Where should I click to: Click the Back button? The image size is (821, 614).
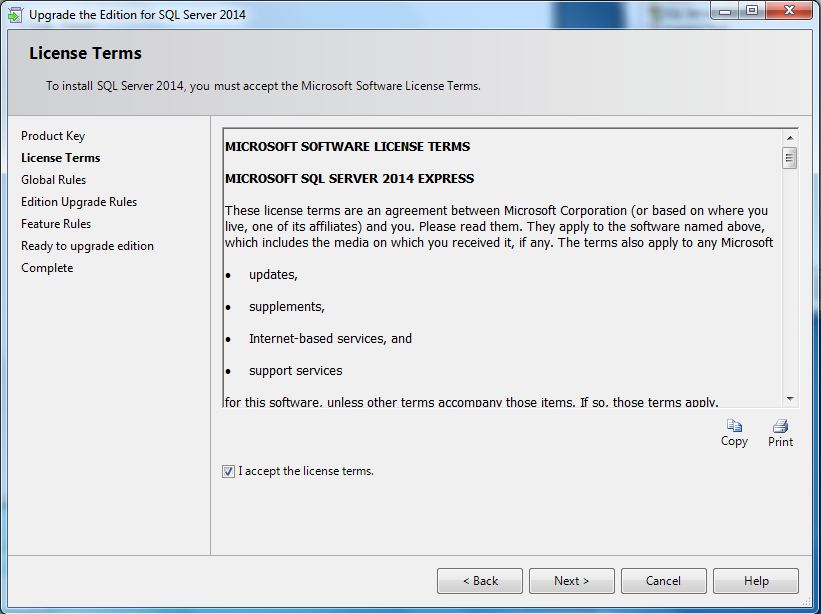tap(480, 581)
